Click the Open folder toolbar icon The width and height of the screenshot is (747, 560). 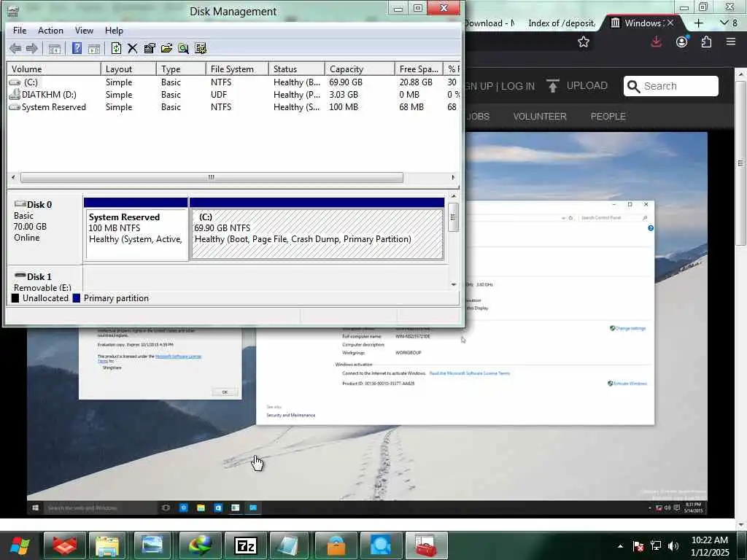pos(166,48)
